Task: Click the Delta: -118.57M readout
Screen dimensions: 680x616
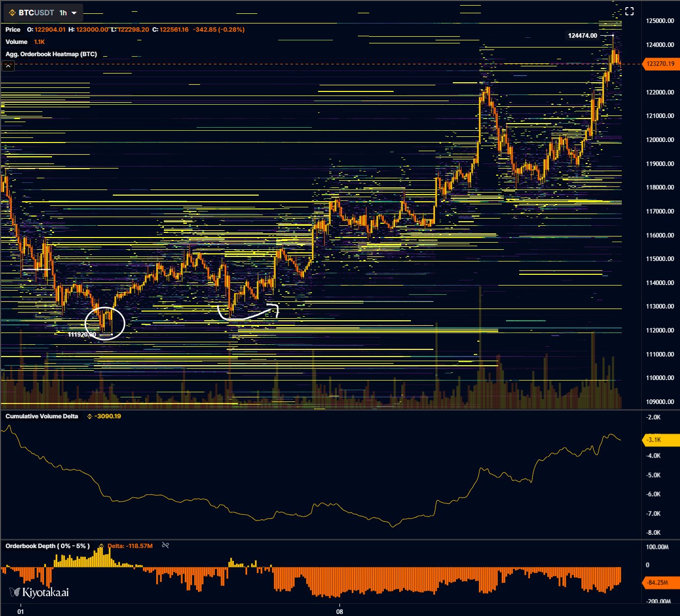Action: (130, 546)
